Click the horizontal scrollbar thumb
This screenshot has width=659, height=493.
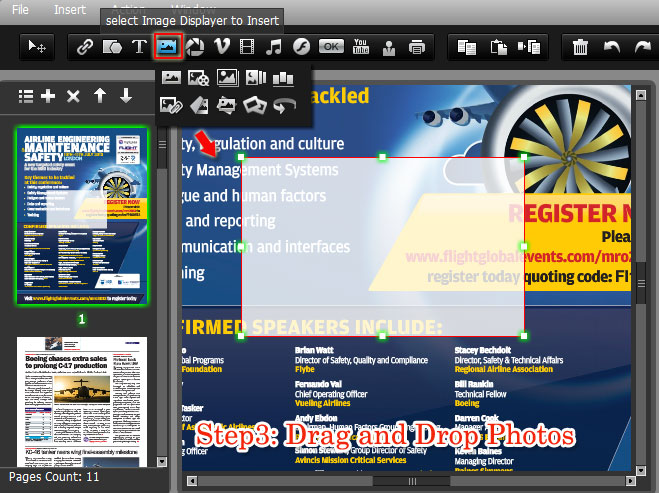[x=412, y=481]
